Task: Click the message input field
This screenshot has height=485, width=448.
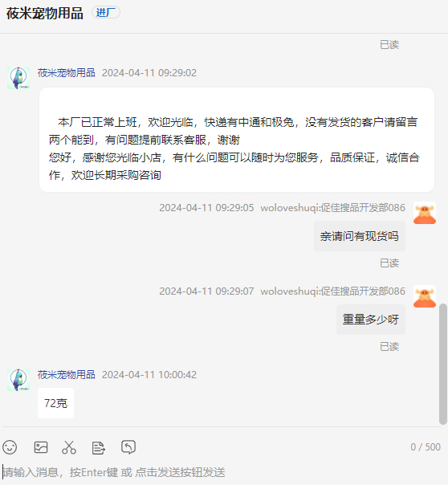Action: pyautogui.click(x=222, y=473)
